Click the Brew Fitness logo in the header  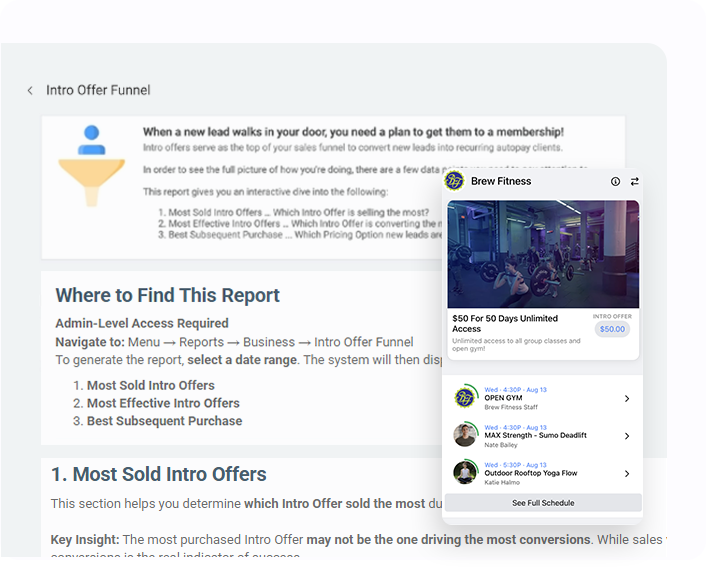pyautogui.click(x=454, y=181)
